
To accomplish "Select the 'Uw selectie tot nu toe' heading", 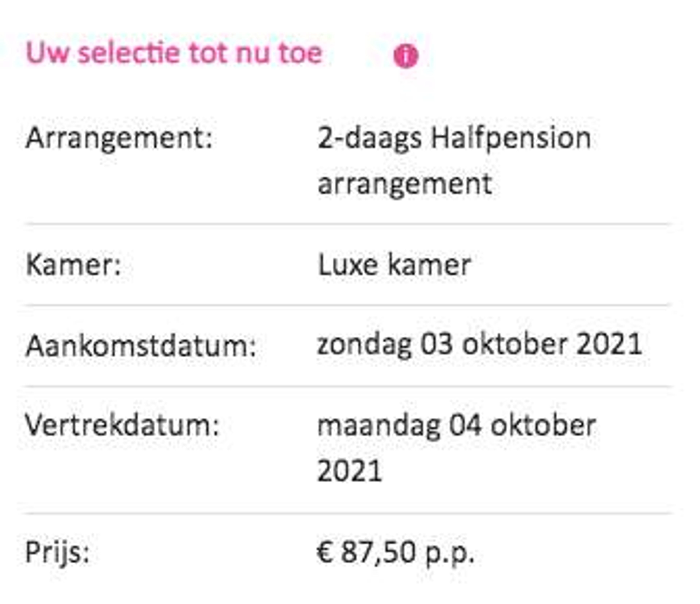I will (x=174, y=53).
